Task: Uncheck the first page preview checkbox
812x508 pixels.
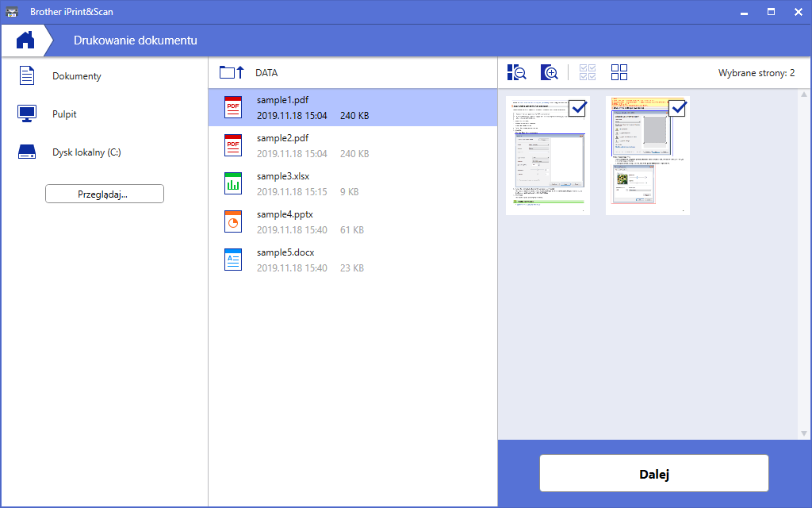Action: pyautogui.click(x=577, y=108)
